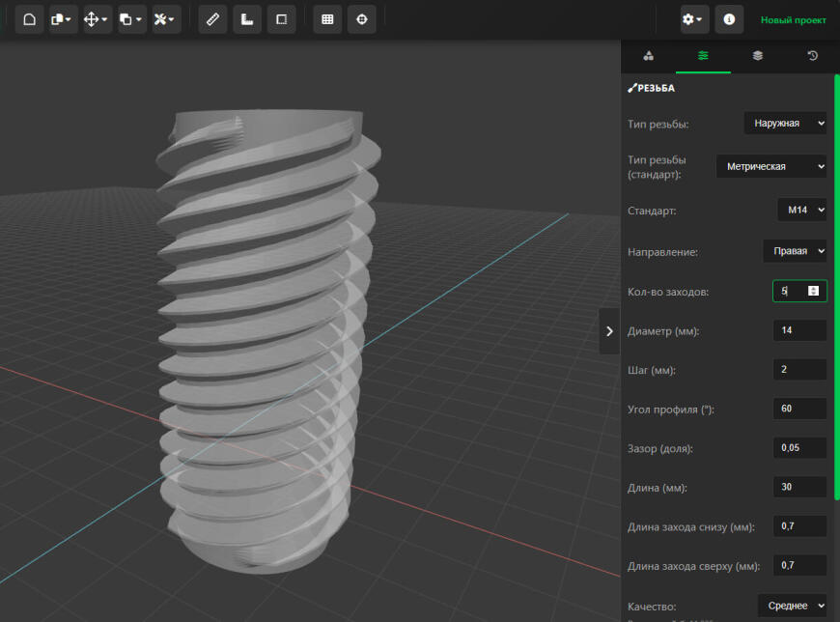Click the РЕЗЬБА panel heading
Viewport: 840px width, 622px height.
[652, 89]
